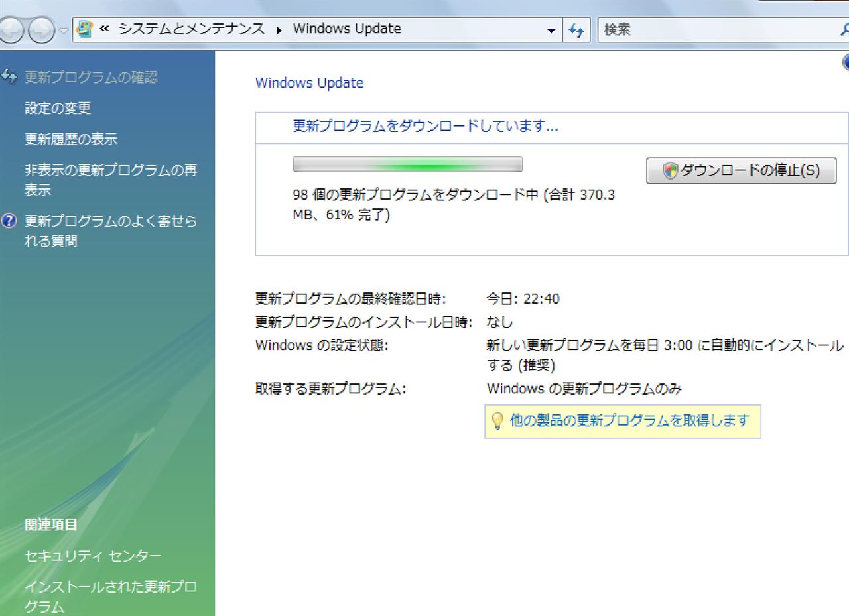
Task: Click the Forward navigation arrow button
Action: [41, 30]
